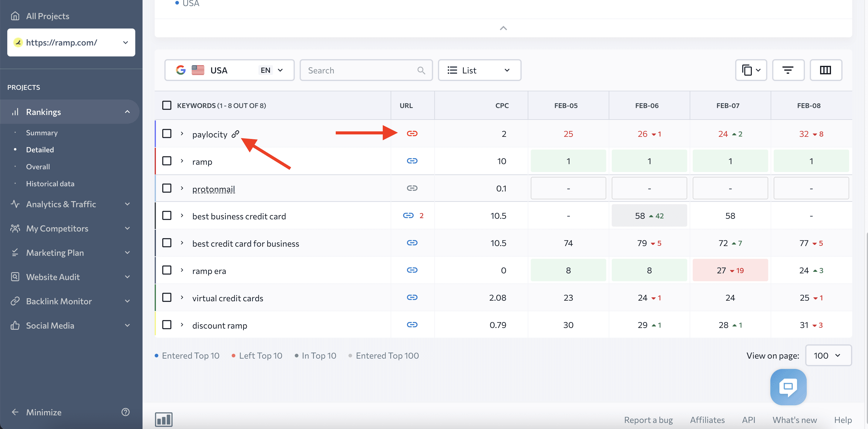The width and height of the screenshot is (868, 429).
Task: Click the ramp row URL link icon
Action: click(x=412, y=161)
